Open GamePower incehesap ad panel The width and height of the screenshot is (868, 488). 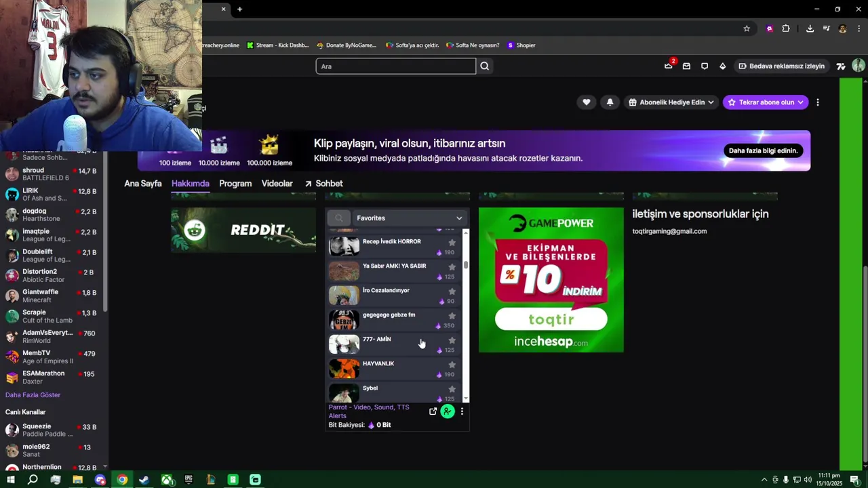551,280
